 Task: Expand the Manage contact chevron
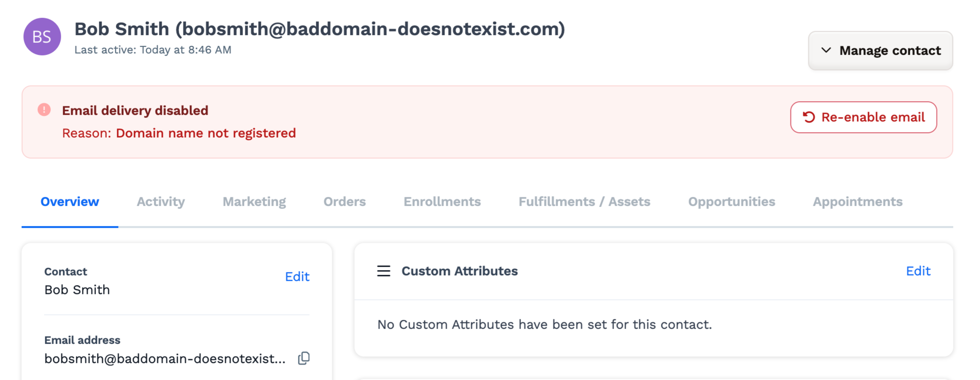[826, 50]
